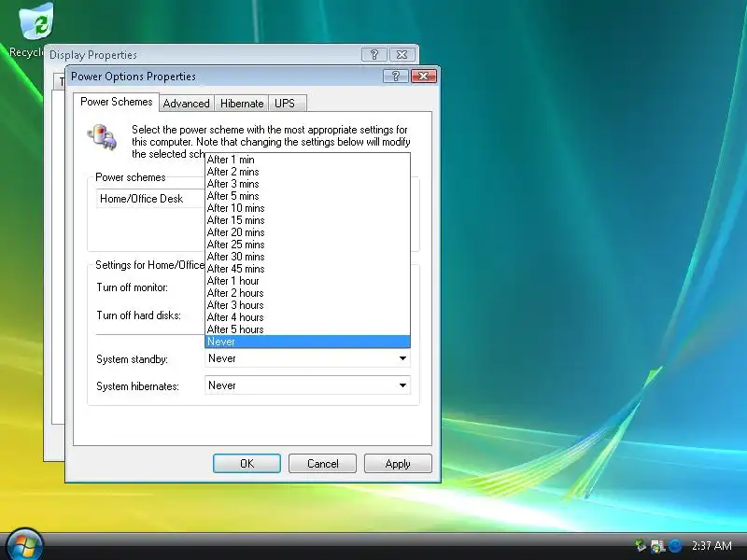This screenshot has height=560, width=747.
Task: Pick After 2 hours entry
Action: (x=307, y=293)
